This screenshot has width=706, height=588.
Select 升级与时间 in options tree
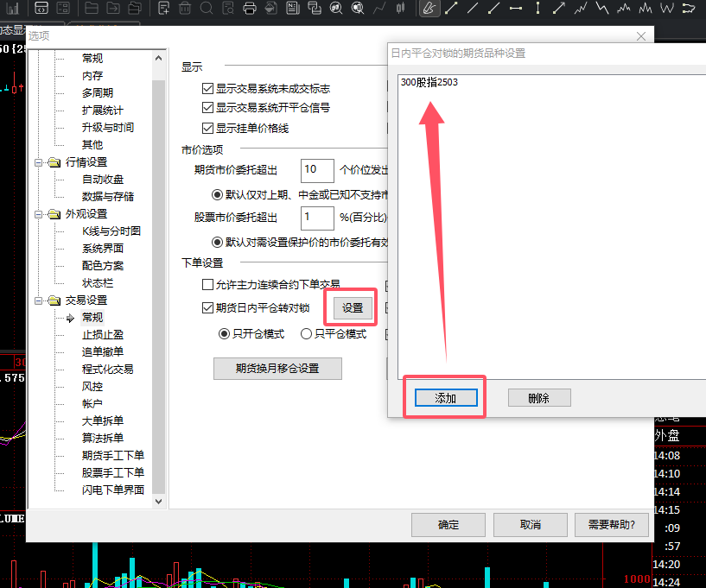tap(108, 127)
